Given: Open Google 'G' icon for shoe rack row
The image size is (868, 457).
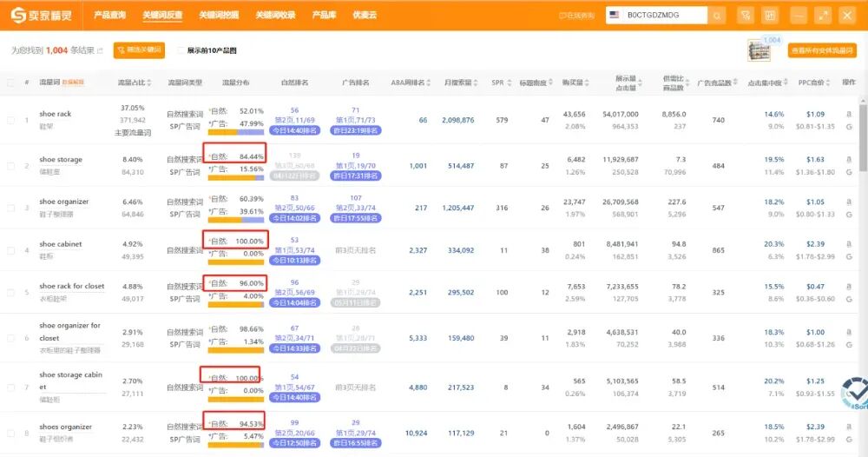Looking at the screenshot, I should 849,127.
